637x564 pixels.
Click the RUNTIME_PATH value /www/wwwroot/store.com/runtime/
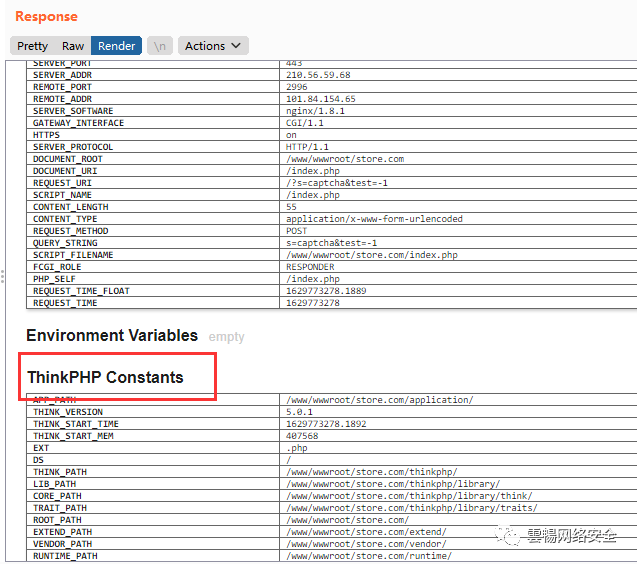pos(369,556)
